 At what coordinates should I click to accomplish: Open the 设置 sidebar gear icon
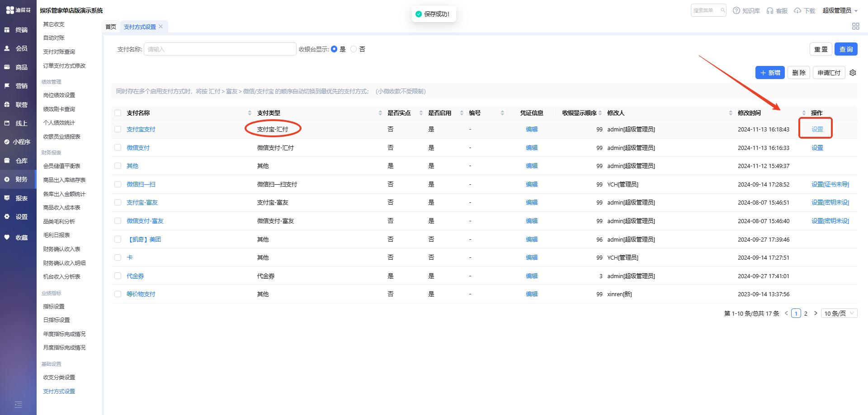point(7,217)
